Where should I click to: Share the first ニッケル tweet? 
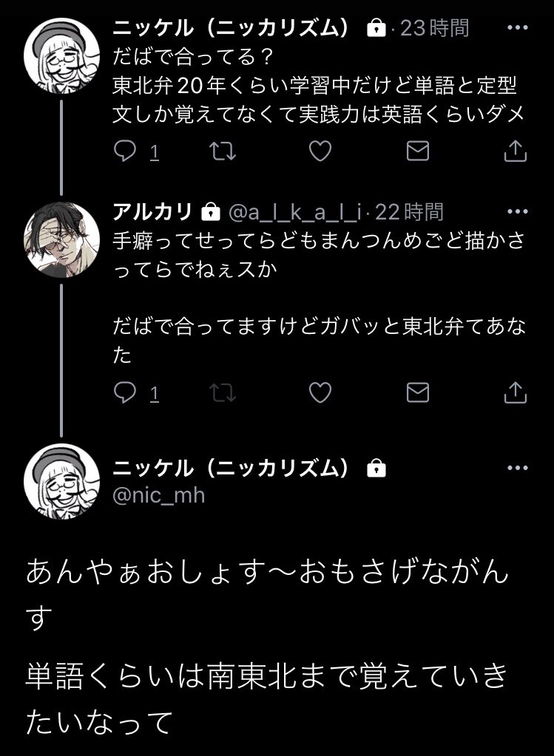pos(515,151)
